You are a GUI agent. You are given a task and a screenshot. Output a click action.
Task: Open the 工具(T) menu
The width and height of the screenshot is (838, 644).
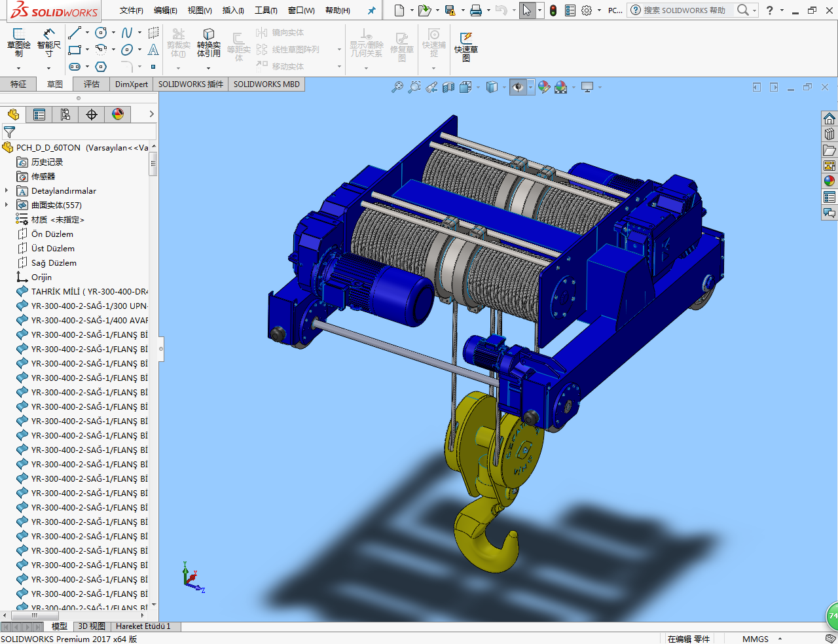click(x=266, y=10)
